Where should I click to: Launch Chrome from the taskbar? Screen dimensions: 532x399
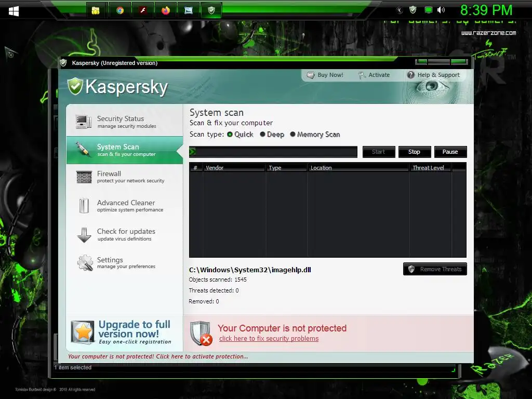point(120,10)
